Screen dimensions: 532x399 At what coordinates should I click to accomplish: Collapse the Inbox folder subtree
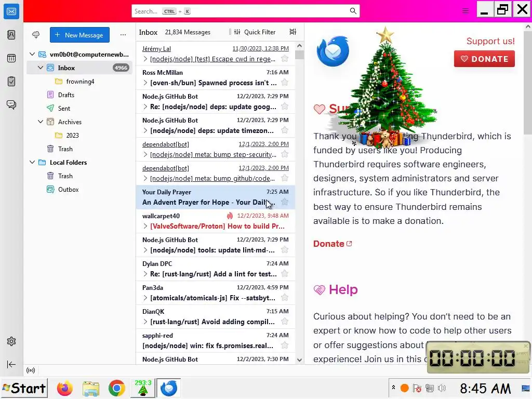(41, 68)
